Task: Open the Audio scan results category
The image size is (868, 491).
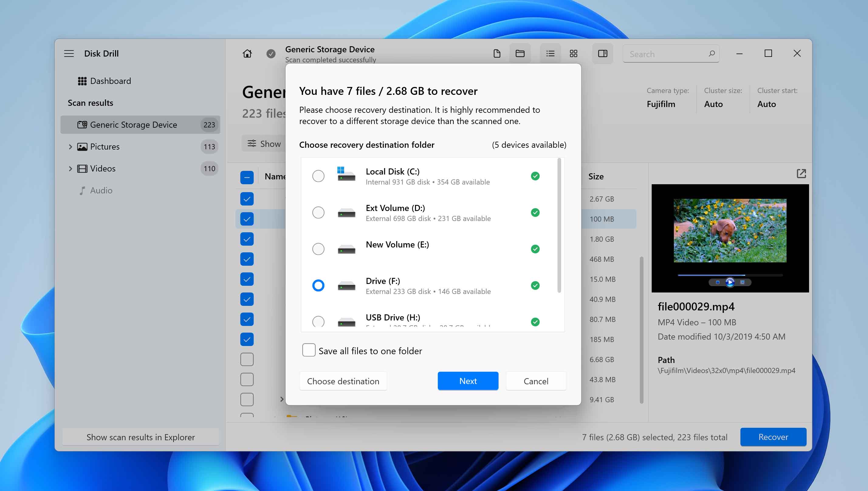Action: coord(140,191)
